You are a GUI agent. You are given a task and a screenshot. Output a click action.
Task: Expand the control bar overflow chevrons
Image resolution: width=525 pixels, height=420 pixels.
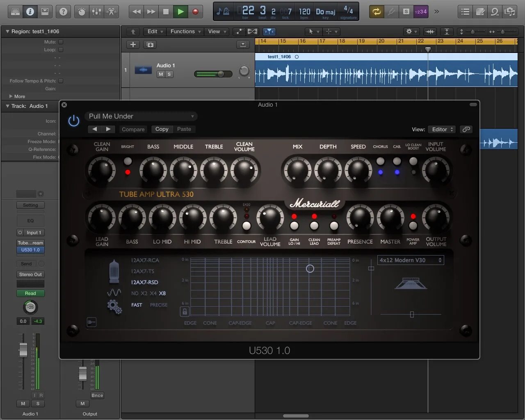(436, 11)
